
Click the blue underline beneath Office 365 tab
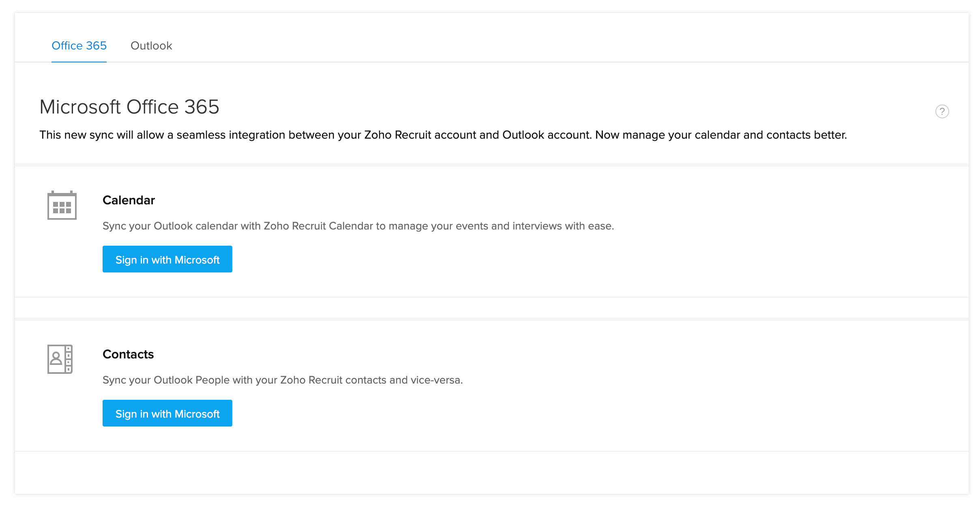tap(79, 62)
